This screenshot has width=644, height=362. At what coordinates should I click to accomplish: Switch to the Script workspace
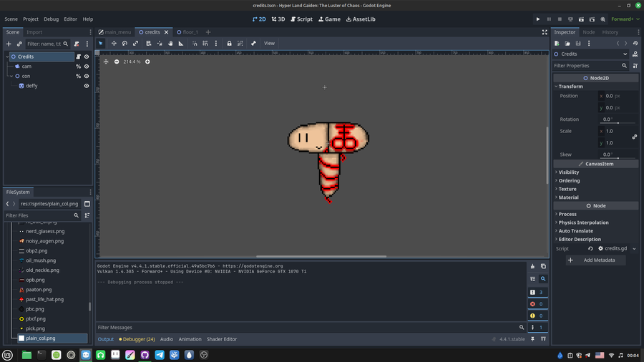(302, 19)
